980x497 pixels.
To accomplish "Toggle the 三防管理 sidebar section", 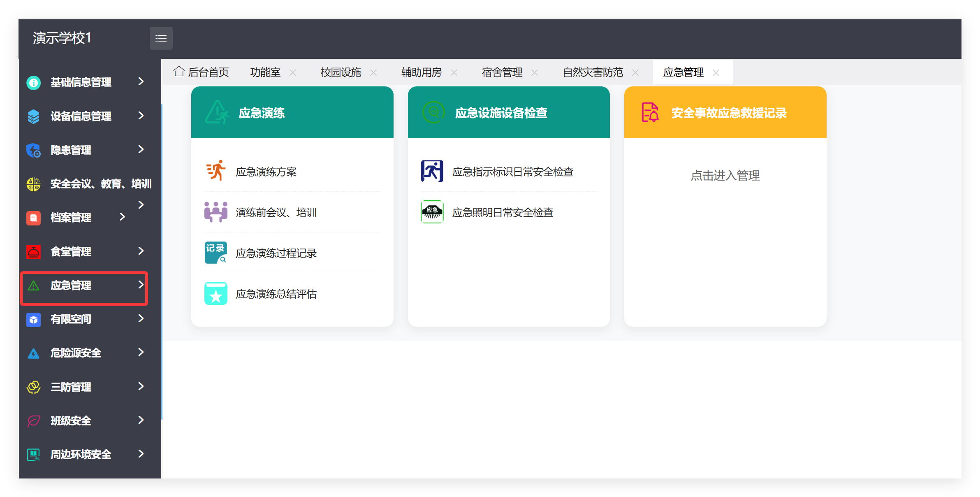I will tap(71, 386).
